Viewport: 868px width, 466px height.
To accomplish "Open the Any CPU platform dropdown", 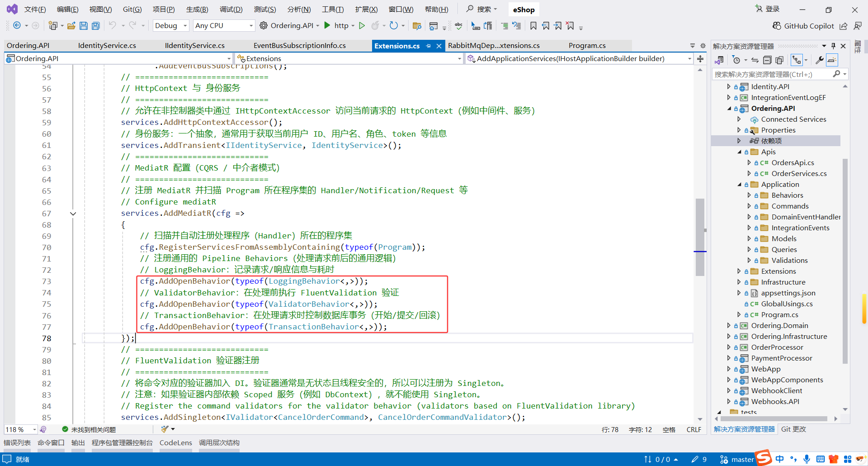I will tap(223, 25).
